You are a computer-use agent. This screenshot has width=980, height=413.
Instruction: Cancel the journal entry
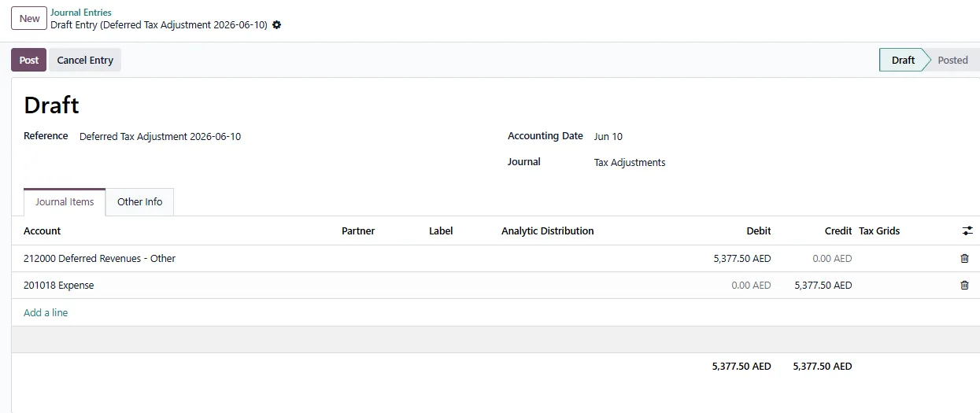point(85,60)
